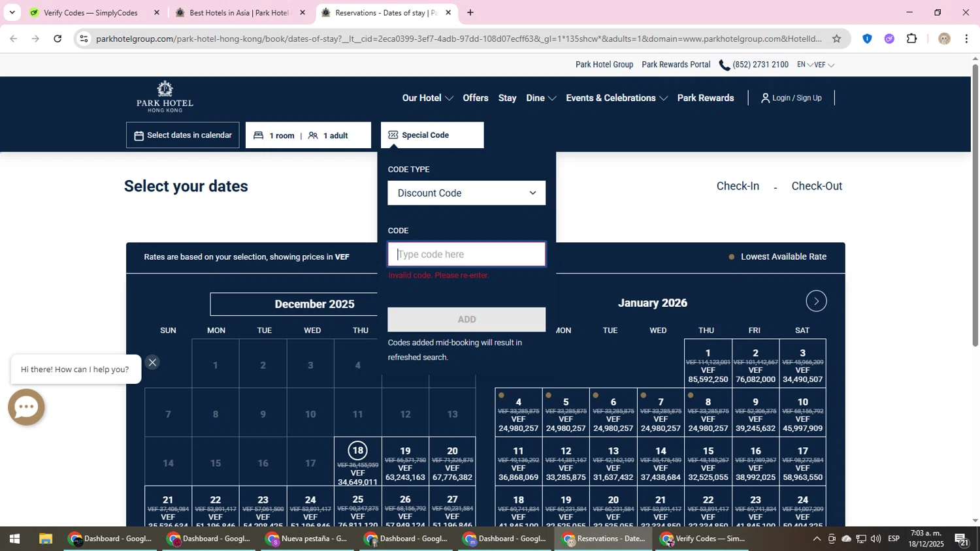Select the Reservations Dates of stay tab
This screenshot has height=551, width=980.
[385, 12]
